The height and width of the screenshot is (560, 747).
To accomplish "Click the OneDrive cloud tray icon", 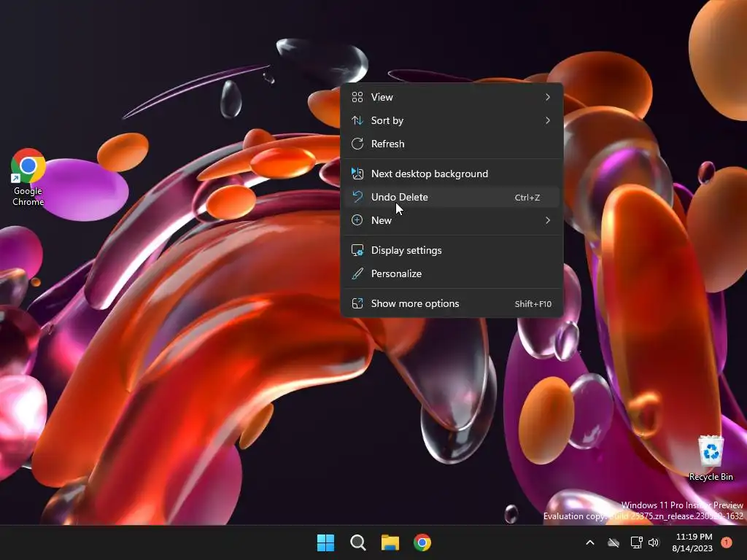I will pos(614,542).
